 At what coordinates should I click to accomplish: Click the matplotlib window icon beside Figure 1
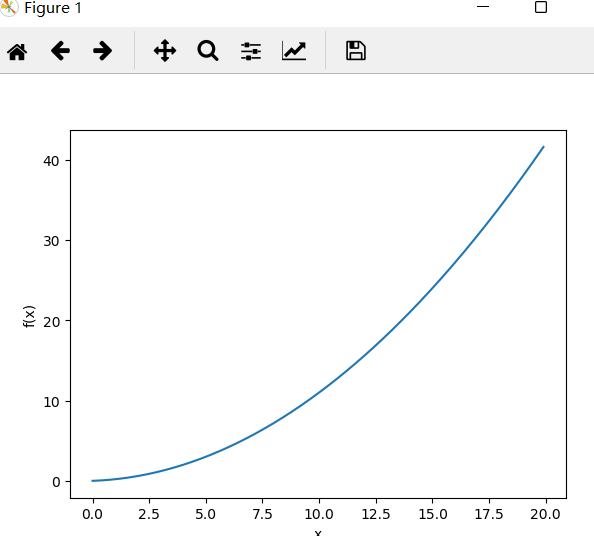point(8,8)
